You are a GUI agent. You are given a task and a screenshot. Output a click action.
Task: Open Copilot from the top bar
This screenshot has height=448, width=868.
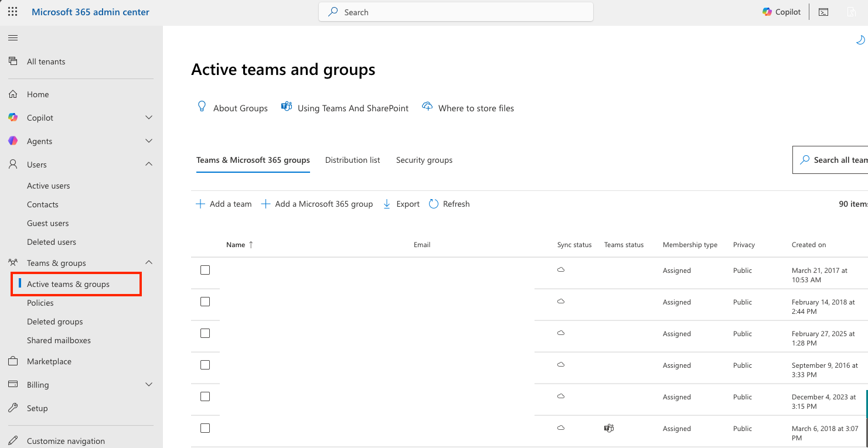click(781, 12)
